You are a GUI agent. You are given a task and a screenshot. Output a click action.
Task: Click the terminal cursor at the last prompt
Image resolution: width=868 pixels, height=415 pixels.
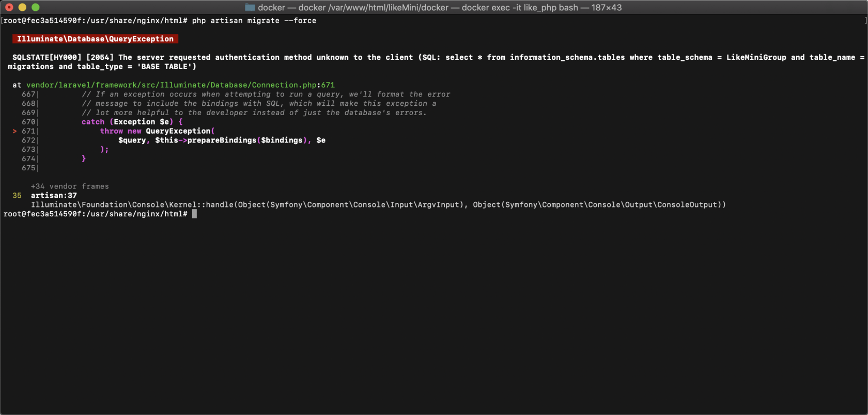tap(194, 214)
